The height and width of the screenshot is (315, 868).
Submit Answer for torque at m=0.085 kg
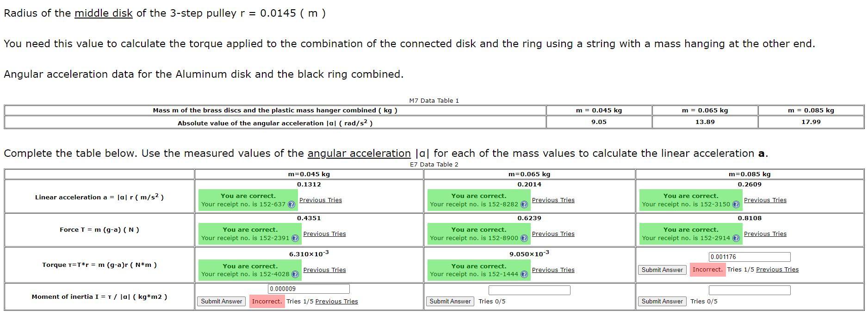[x=662, y=270]
